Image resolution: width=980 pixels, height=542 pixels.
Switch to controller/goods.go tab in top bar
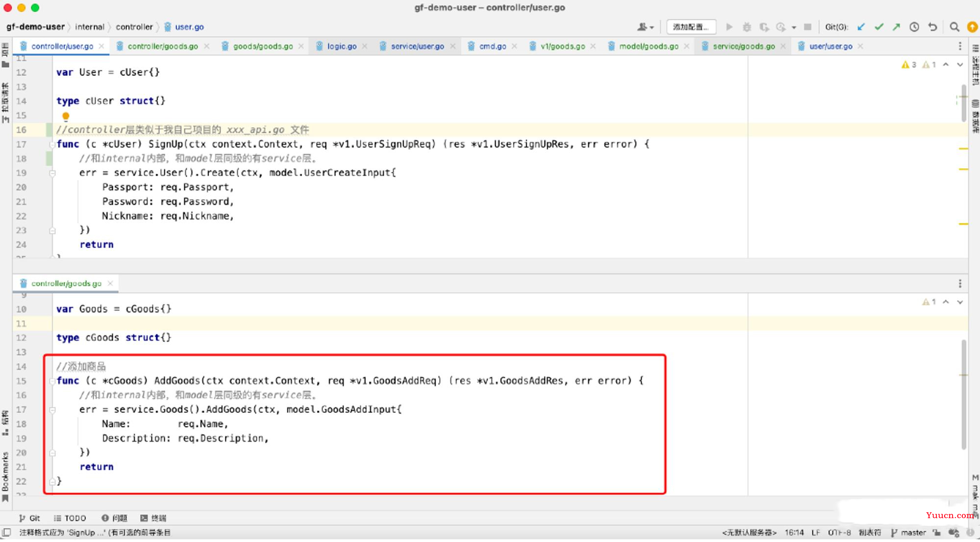(x=162, y=46)
